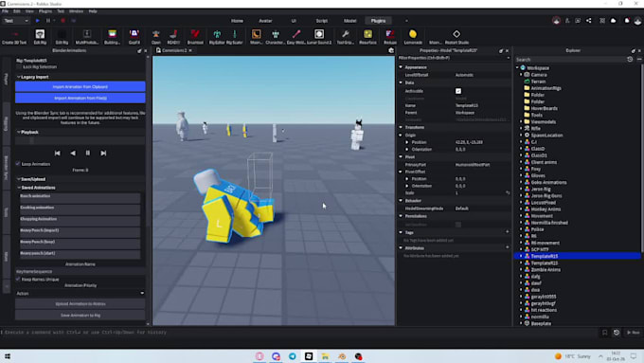Click the Open plugin icon
The image size is (644, 363).
point(155,37)
